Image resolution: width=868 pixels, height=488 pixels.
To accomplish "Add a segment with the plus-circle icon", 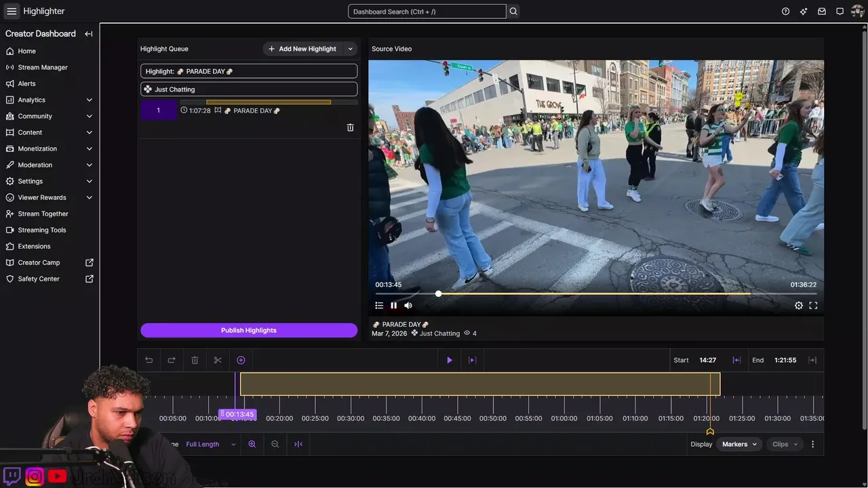I will (x=241, y=360).
